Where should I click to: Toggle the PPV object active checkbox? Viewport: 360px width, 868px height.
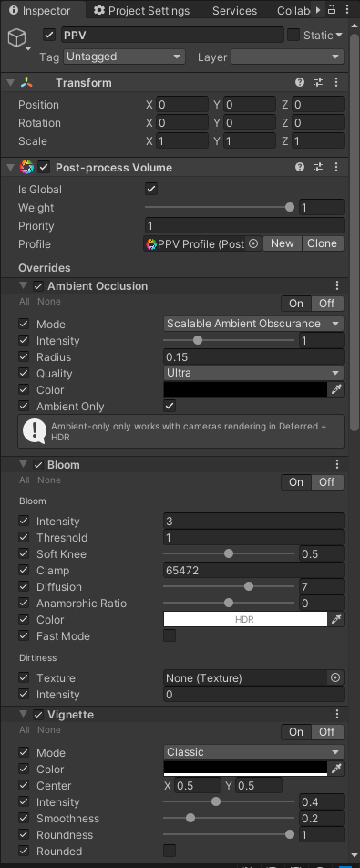click(49, 35)
